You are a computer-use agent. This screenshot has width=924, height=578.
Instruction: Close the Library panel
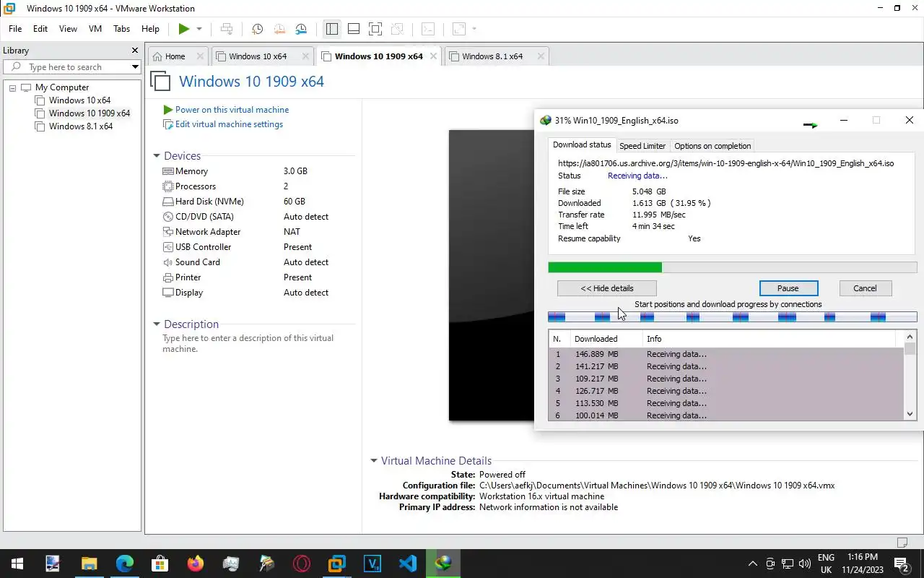tap(134, 51)
